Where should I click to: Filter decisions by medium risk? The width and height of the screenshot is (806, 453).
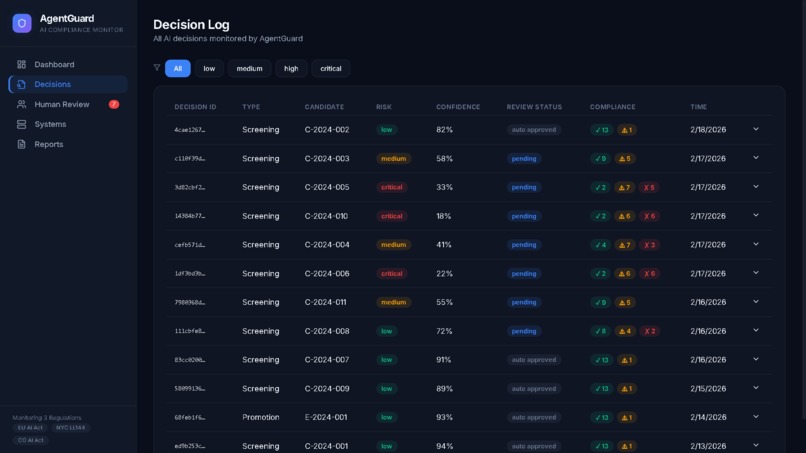click(249, 68)
